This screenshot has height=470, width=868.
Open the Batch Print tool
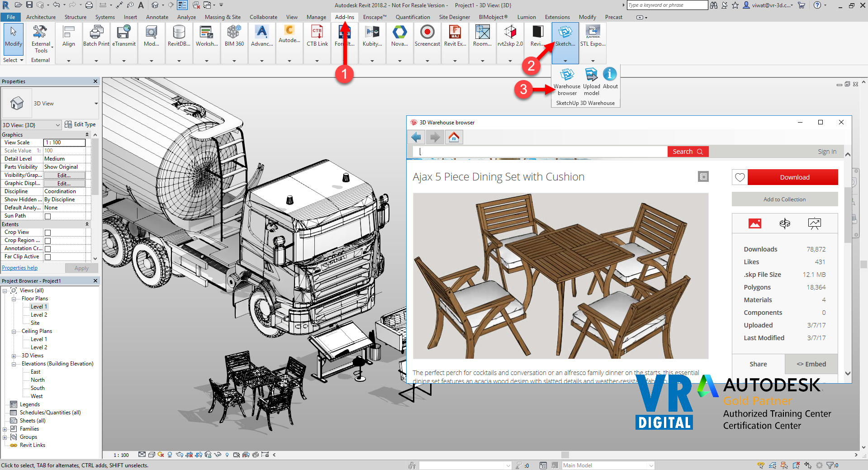96,36
